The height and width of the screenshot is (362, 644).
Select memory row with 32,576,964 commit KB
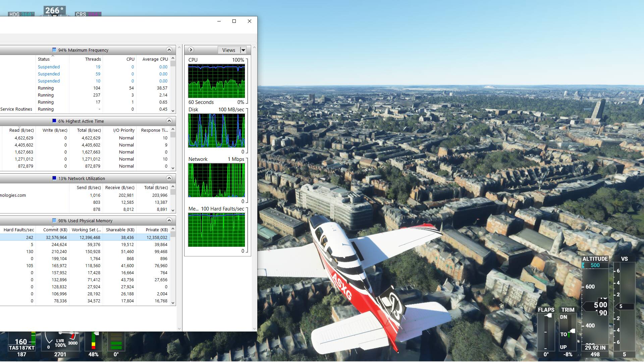point(85,237)
